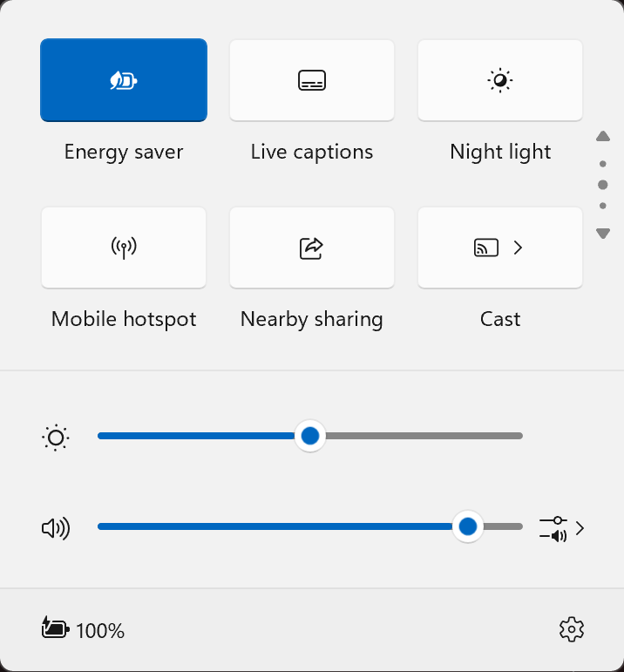Expand sound output chevron arrow
624x672 pixels.
tap(580, 528)
